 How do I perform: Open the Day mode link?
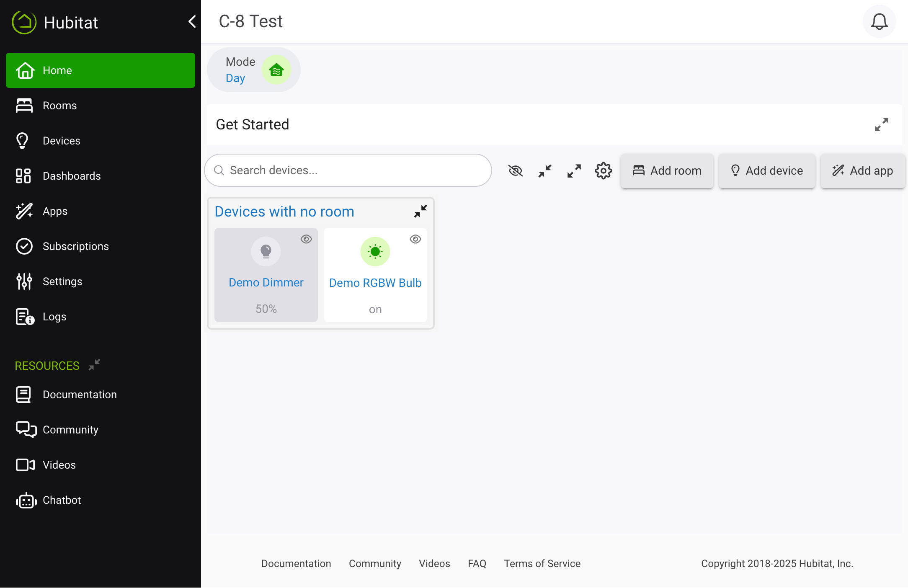point(235,78)
